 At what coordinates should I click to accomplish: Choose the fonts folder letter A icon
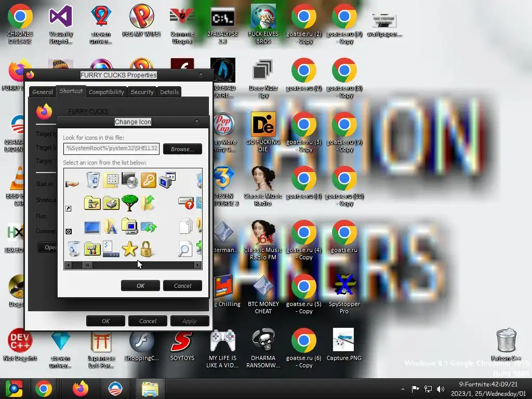(x=111, y=227)
